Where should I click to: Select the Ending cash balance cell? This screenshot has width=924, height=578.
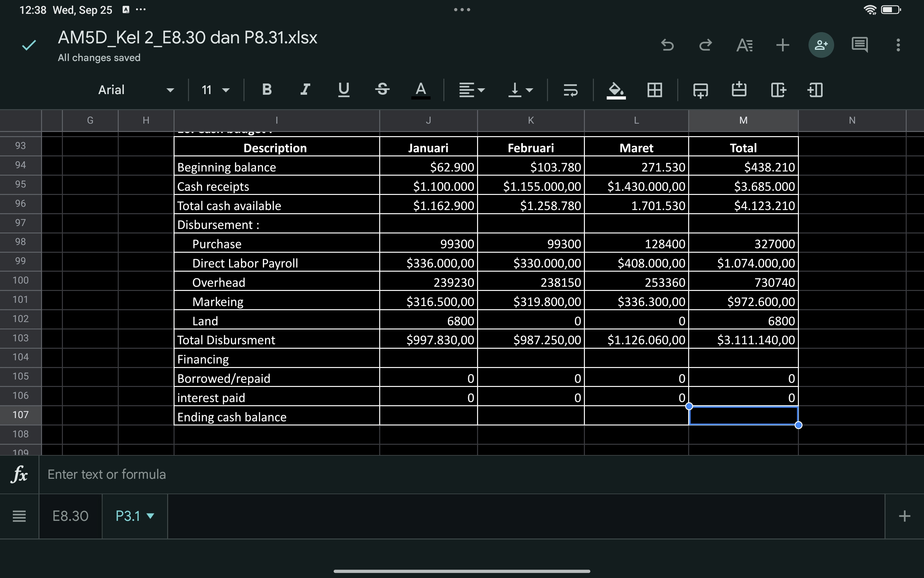[x=277, y=416]
